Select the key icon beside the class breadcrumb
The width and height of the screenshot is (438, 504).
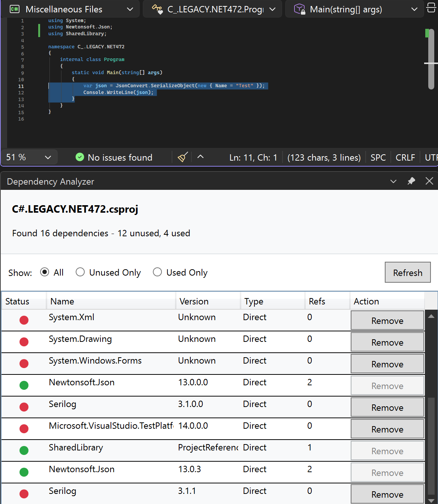(x=157, y=9)
